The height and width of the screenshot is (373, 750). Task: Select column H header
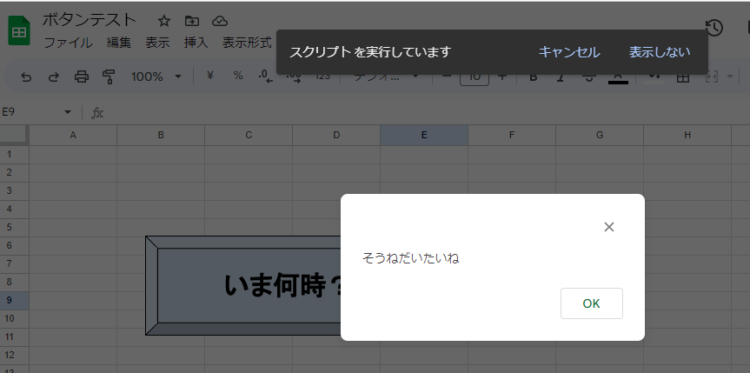(687, 135)
